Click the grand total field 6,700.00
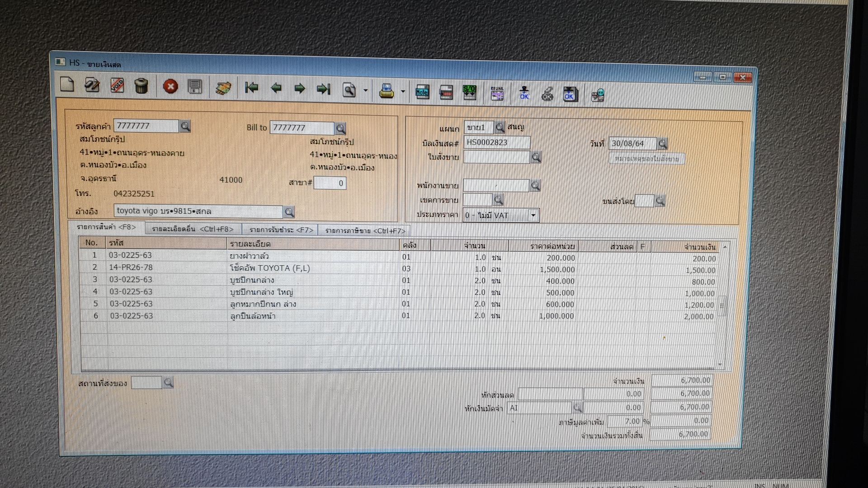The height and width of the screenshot is (488, 868). pyautogui.click(x=680, y=434)
